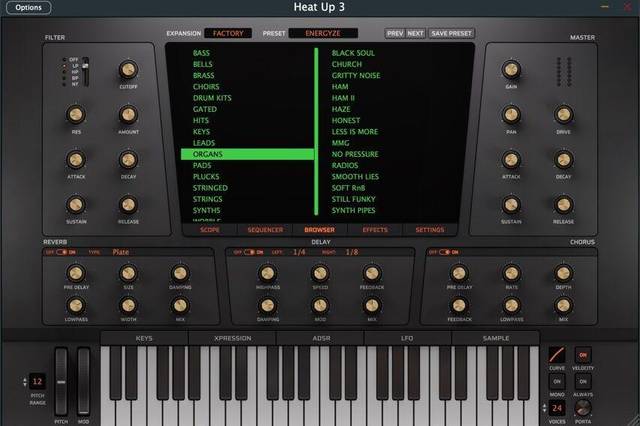Screen dimensions: 640x426
Task: Click the delay Feedback knob
Action: tap(372, 273)
